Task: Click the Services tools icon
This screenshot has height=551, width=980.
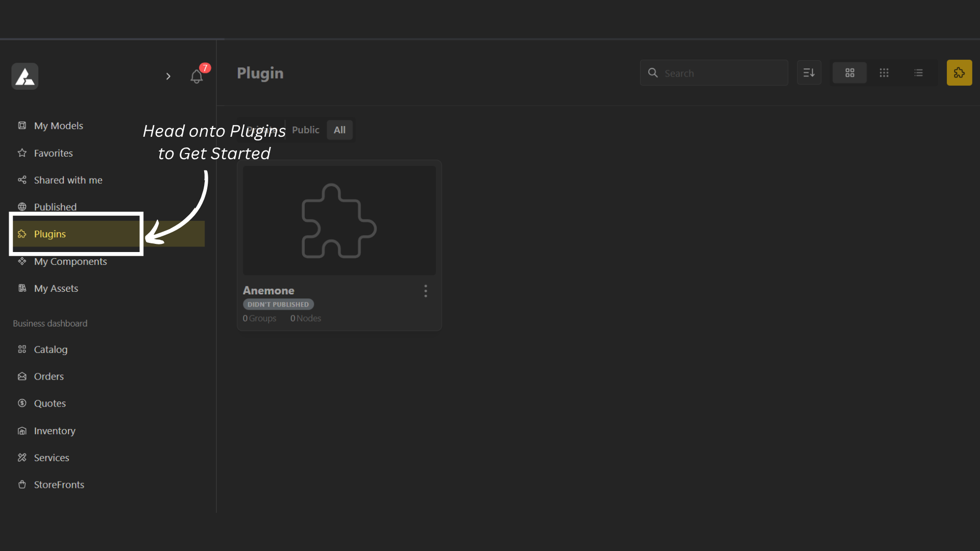Action: [22, 458]
